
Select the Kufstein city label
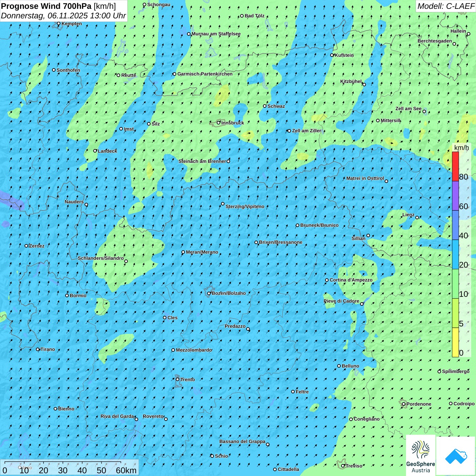(x=344, y=55)
